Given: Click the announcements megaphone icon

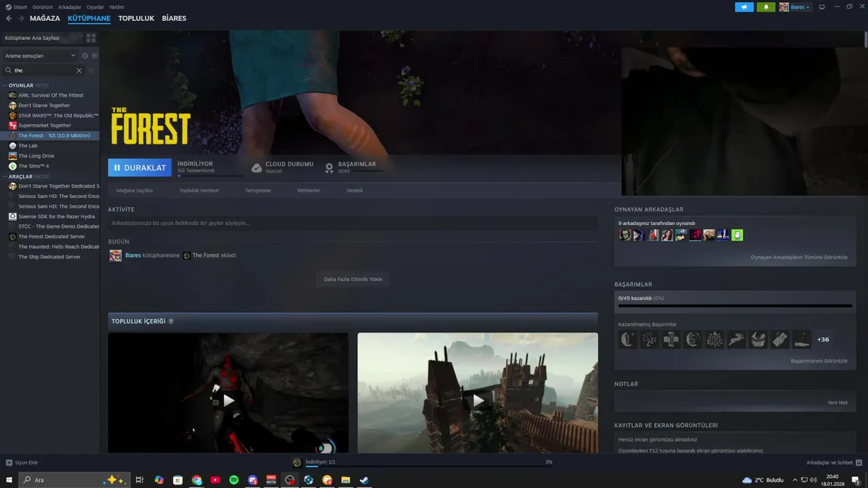Looking at the screenshot, I should 744,7.
